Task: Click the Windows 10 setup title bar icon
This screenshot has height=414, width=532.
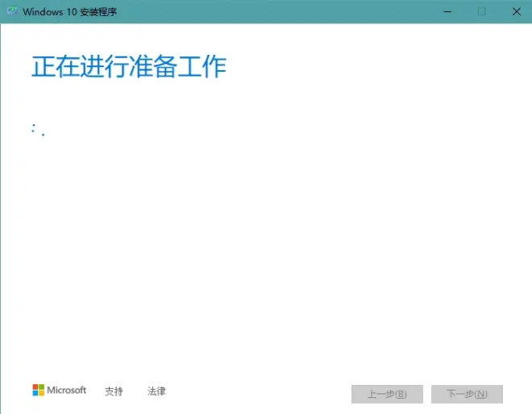Action: 12,10
